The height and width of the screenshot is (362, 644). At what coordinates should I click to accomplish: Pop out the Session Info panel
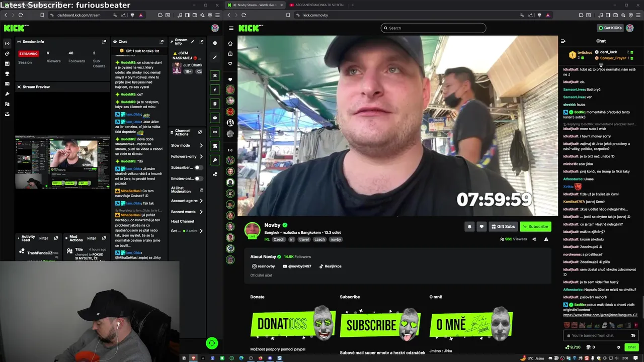104,42
